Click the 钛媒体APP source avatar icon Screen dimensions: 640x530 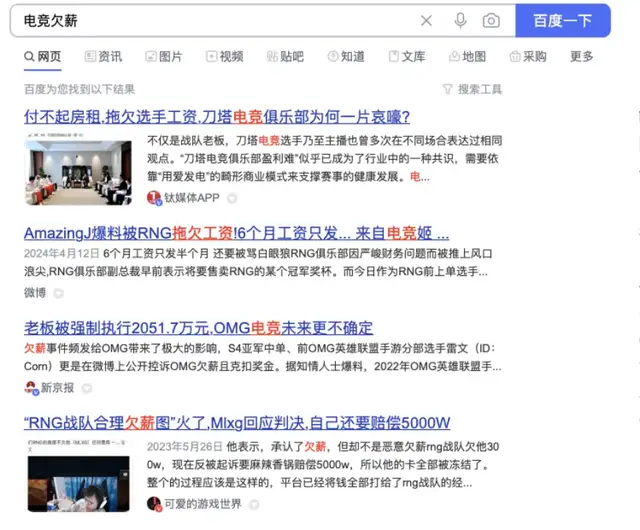coord(154,198)
